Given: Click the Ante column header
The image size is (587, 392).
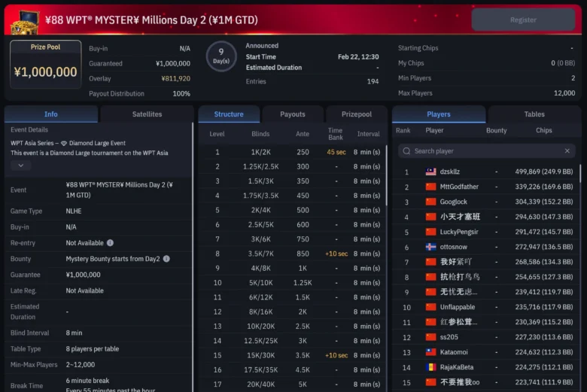Looking at the screenshot, I should coord(303,134).
